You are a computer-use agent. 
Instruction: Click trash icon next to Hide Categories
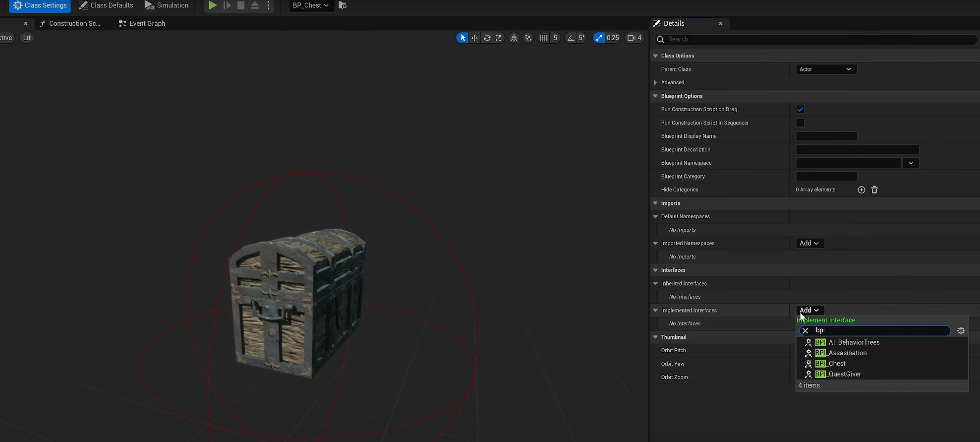tap(874, 190)
